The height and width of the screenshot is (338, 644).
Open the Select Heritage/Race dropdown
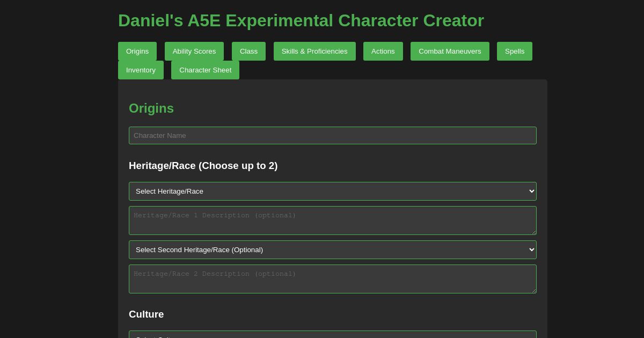(x=333, y=191)
